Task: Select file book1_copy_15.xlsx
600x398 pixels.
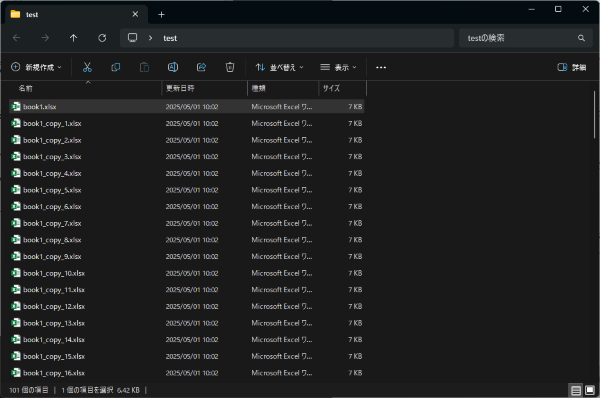Action: point(187,356)
